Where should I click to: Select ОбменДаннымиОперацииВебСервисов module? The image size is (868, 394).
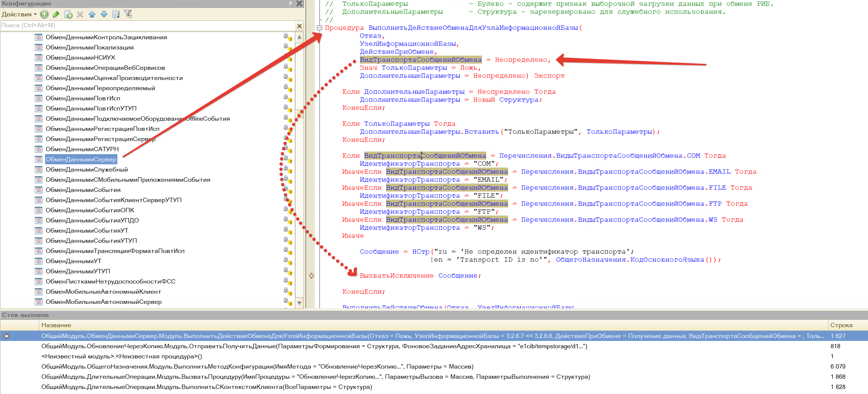tap(105, 68)
